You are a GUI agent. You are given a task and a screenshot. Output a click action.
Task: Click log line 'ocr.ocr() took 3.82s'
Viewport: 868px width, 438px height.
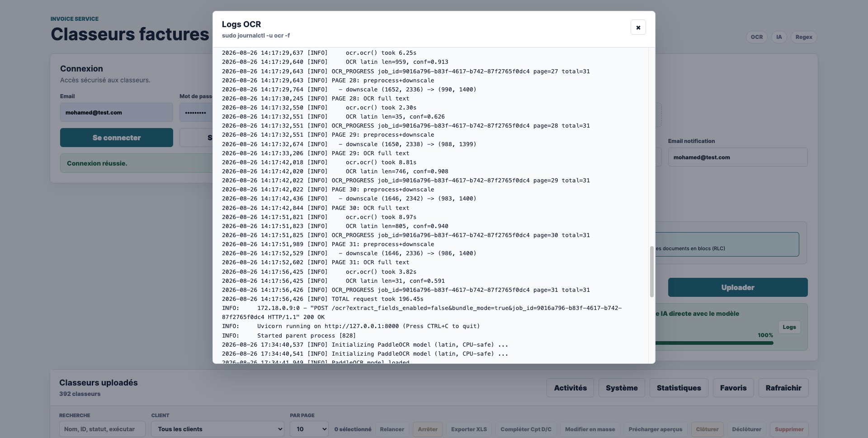[319, 272]
